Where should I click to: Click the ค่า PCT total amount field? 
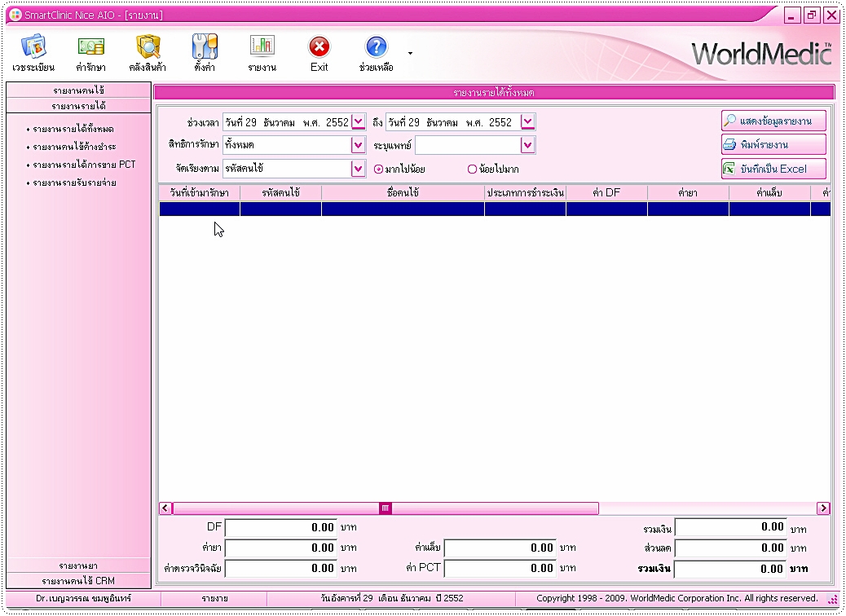point(500,569)
